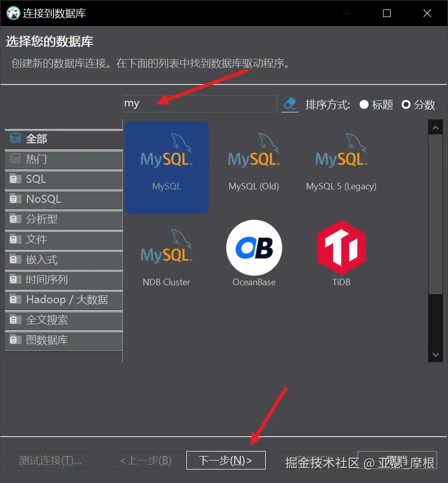Sort drivers by 标题 radio option
The image size is (448, 483).
[x=376, y=105]
